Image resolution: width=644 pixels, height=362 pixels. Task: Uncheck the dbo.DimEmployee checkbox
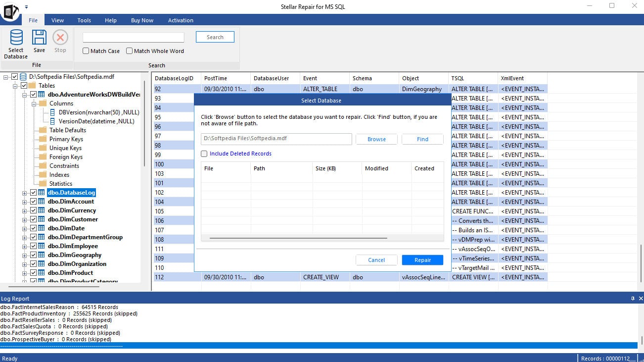[x=34, y=246]
